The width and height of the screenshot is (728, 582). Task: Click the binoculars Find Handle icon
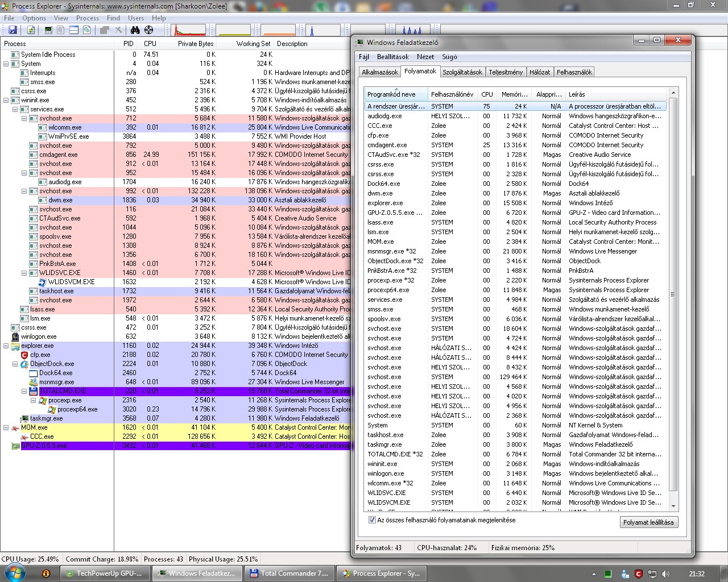click(135, 30)
